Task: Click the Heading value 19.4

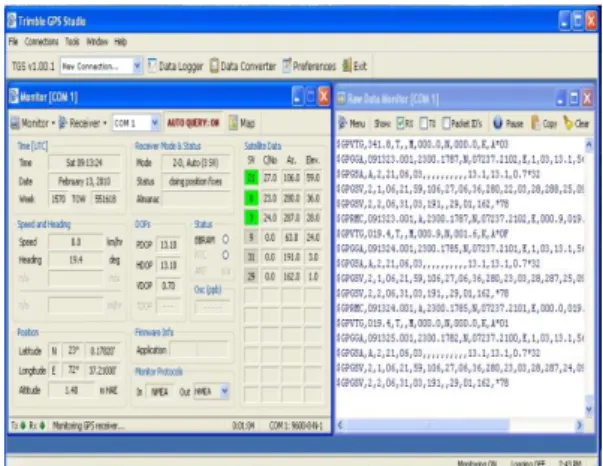Action: [76, 260]
